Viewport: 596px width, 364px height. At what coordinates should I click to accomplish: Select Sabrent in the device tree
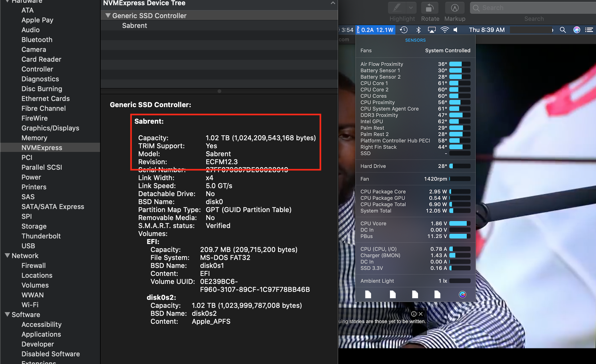pyautogui.click(x=134, y=25)
